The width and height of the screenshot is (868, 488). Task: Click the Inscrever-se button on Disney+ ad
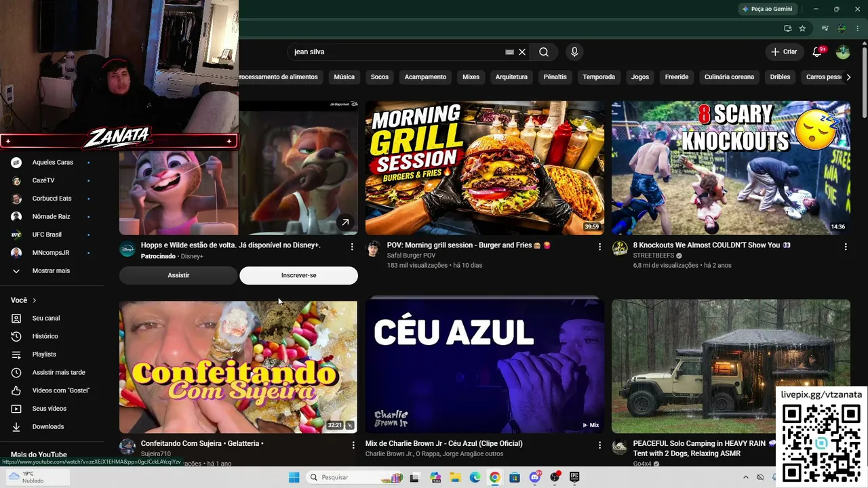pos(298,275)
